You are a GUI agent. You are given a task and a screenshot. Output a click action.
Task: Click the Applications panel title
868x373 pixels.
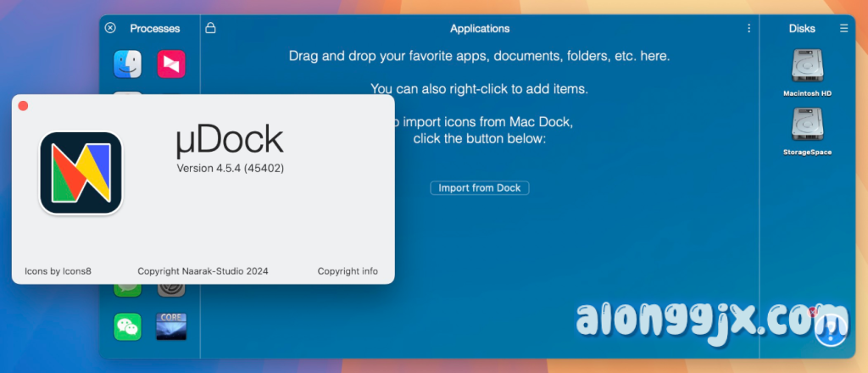pyautogui.click(x=480, y=28)
